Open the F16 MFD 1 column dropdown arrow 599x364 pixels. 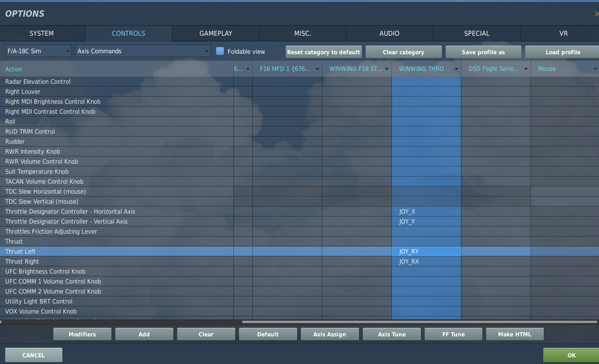[x=317, y=69]
